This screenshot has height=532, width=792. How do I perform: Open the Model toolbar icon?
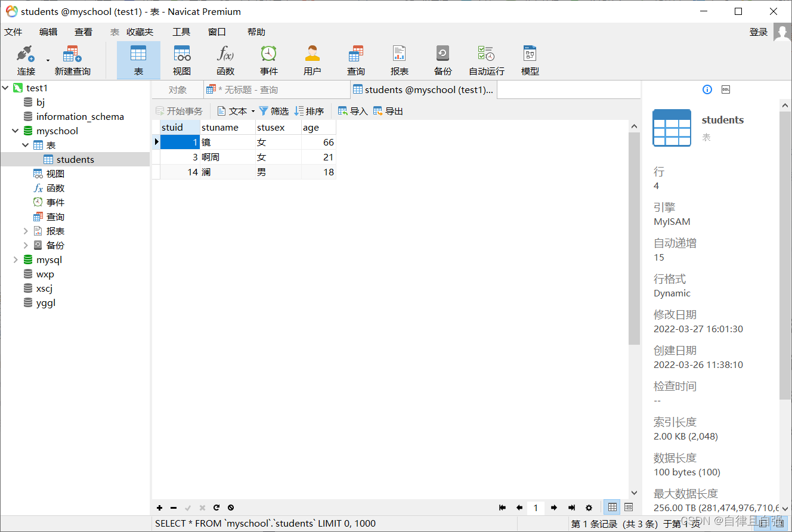(x=530, y=54)
